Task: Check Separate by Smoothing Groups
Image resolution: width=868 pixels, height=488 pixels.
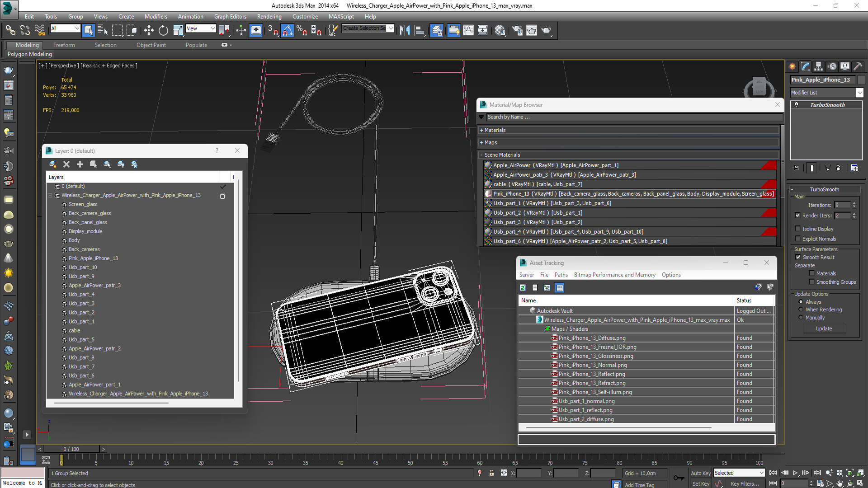Action: (x=811, y=282)
